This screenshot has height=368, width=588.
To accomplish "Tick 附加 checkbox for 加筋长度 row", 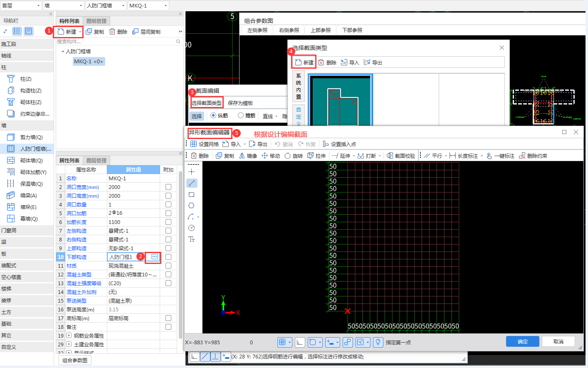I will pos(168,222).
